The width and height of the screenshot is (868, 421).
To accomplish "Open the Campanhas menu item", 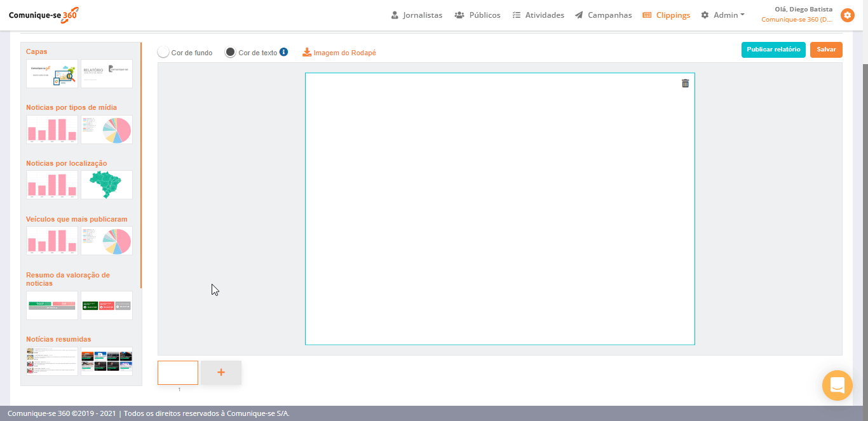I will pos(603,15).
